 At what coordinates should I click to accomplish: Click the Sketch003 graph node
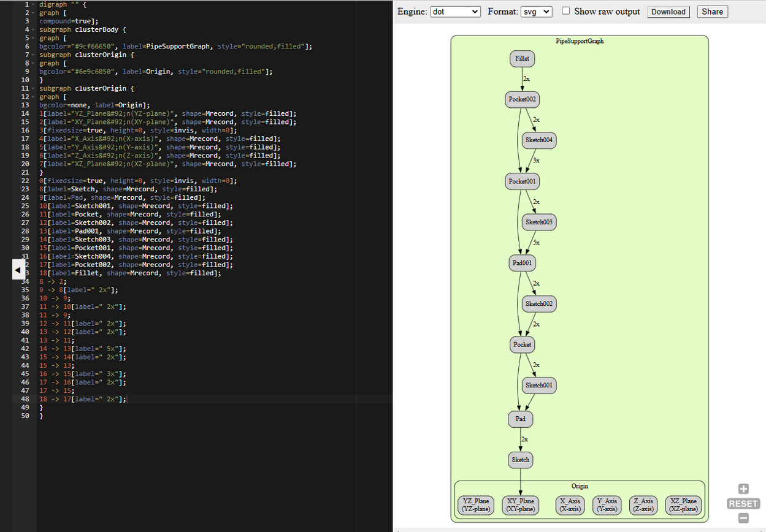(539, 222)
